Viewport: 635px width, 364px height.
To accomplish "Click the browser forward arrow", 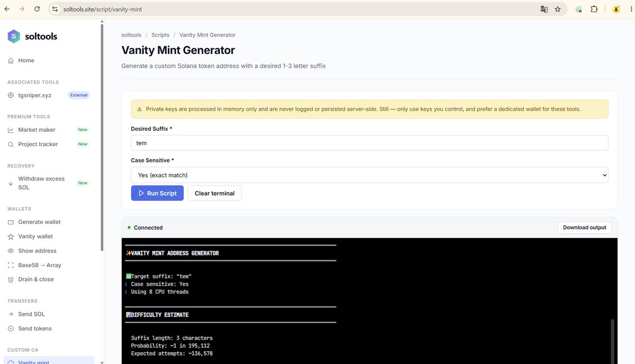I will [22, 9].
